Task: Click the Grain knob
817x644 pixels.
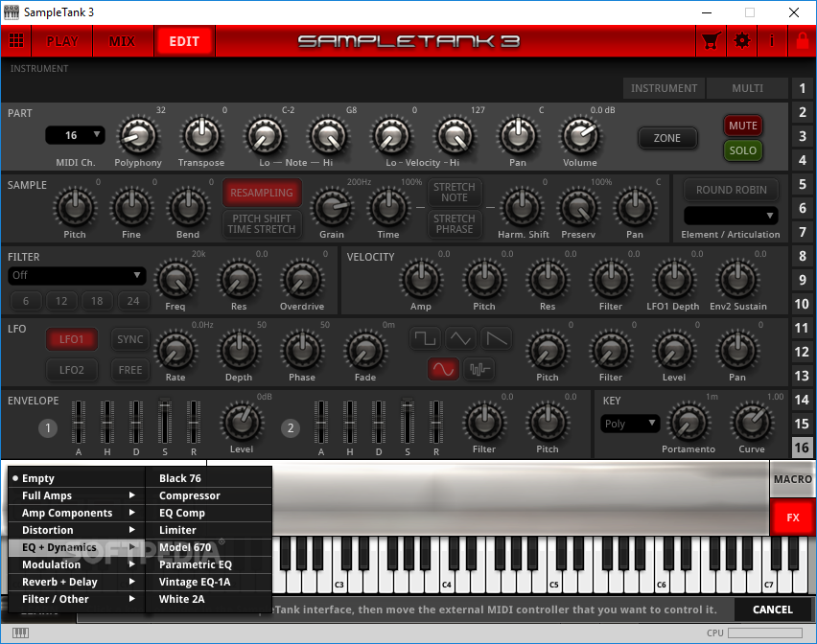Action: tap(332, 208)
